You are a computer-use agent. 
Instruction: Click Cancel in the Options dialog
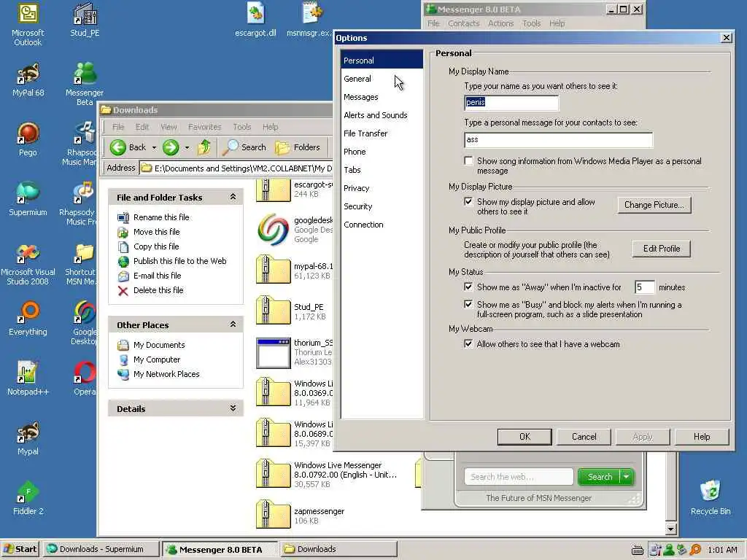tap(584, 437)
